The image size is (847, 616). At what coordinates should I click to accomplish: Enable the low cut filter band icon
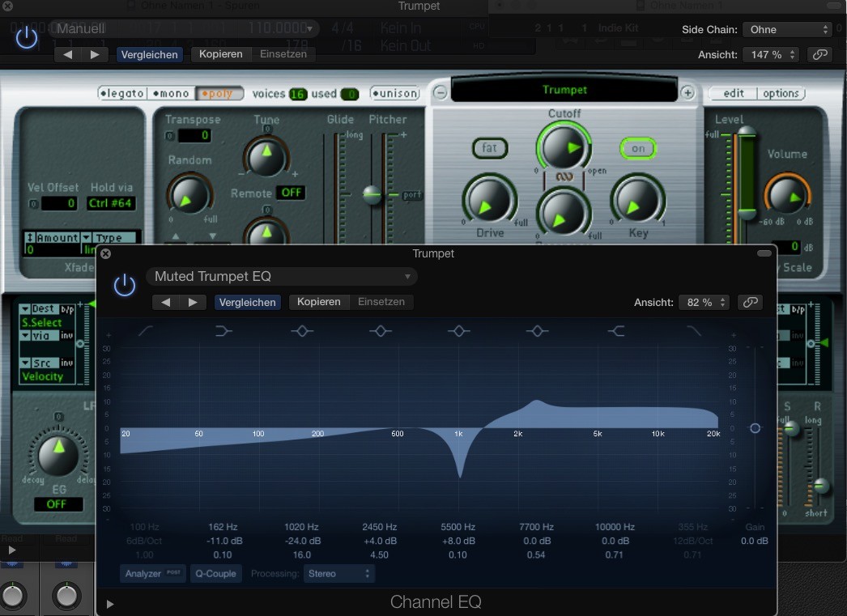tap(145, 331)
